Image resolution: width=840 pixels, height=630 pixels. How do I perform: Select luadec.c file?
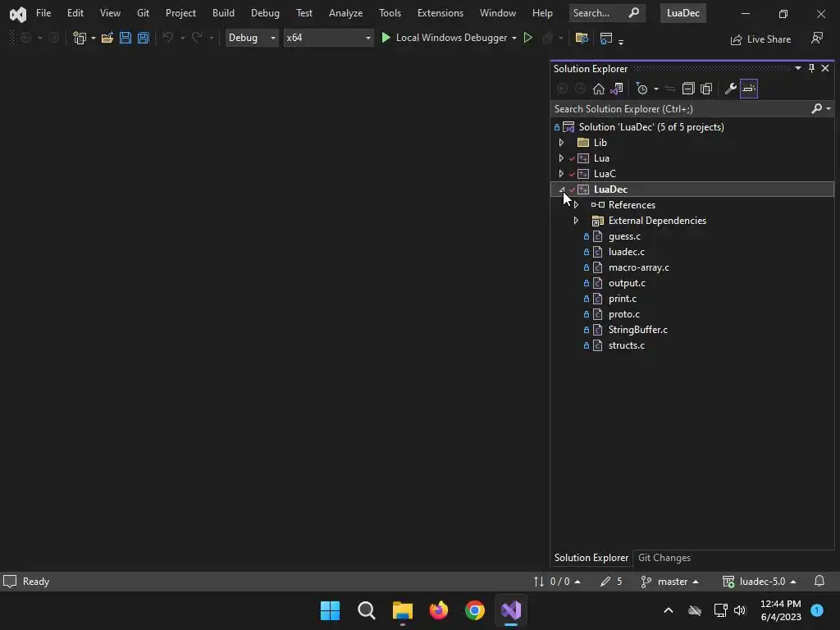[626, 252]
